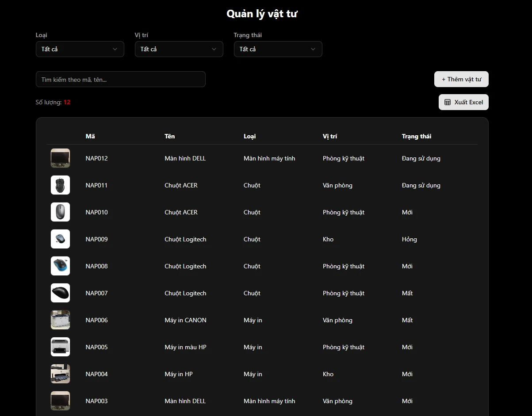Select the NAP007 row code
Screen dimensions: 532x416
coord(96,293)
